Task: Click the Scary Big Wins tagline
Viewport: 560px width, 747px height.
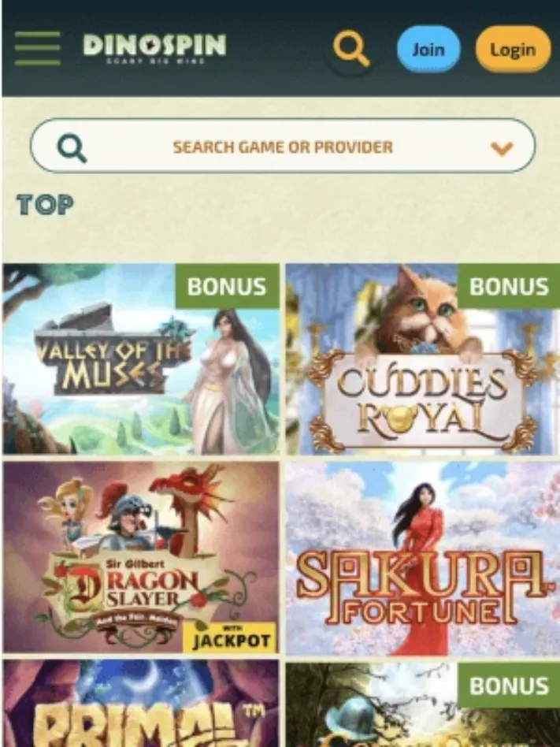Action: (154, 61)
